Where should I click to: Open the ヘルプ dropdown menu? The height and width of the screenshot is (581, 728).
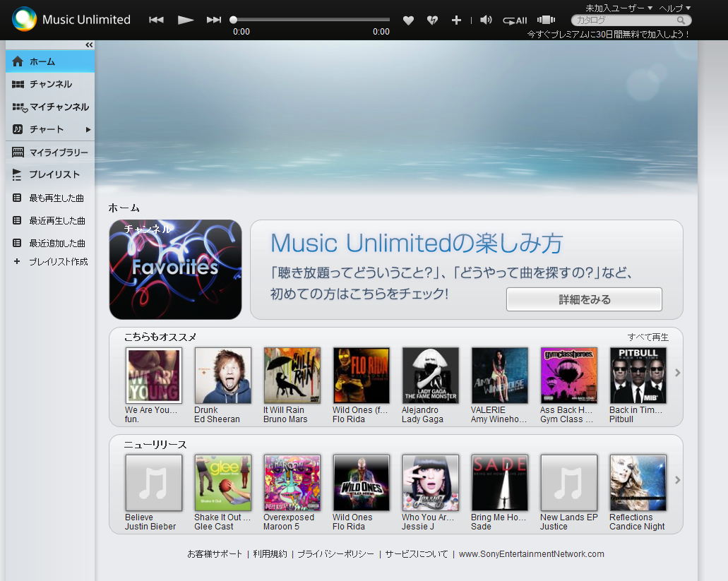click(674, 8)
